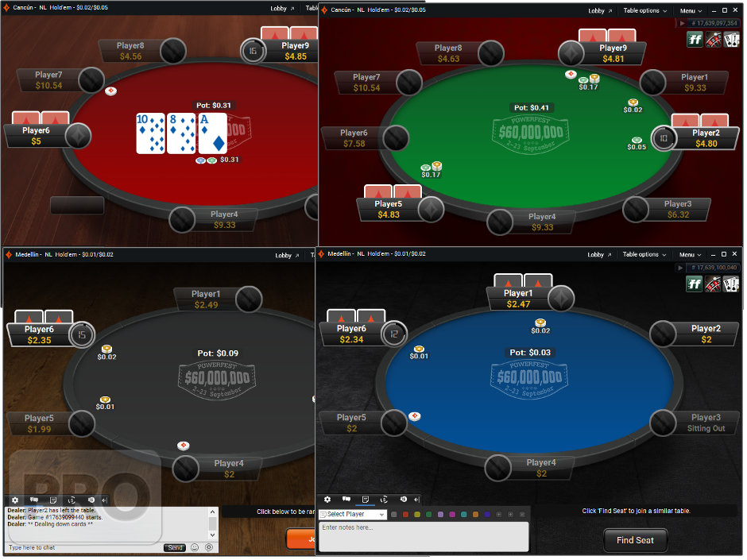Insert an emoji using the smiley icon in chat

pyautogui.click(x=195, y=547)
